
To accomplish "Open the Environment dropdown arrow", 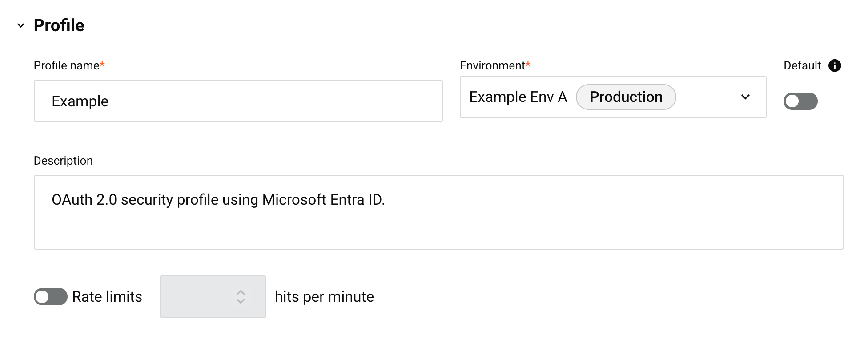I will click(x=746, y=97).
